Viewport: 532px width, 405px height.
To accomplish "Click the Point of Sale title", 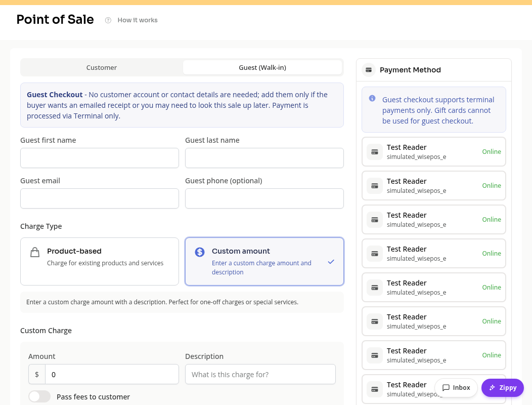I will point(55,19).
